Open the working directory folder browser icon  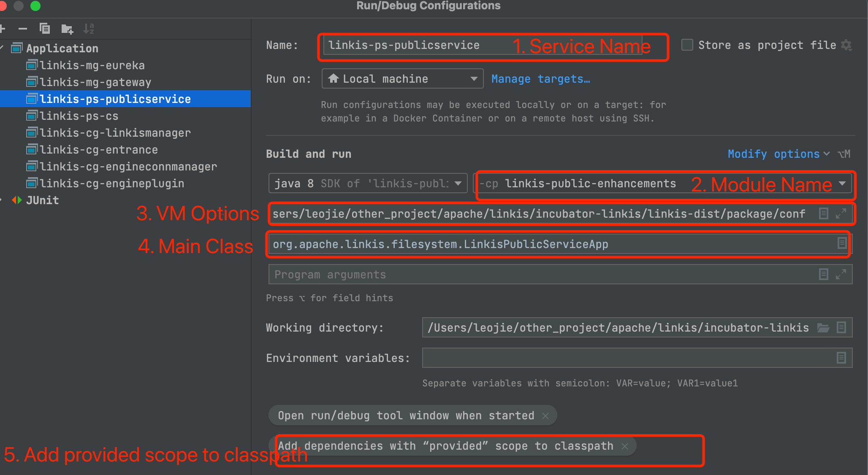(823, 327)
